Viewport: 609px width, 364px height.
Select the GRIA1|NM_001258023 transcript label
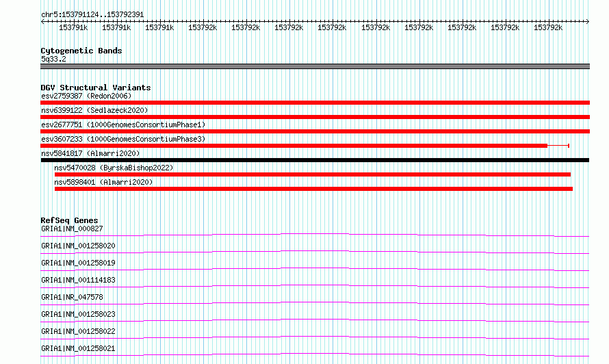pyautogui.click(x=78, y=314)
